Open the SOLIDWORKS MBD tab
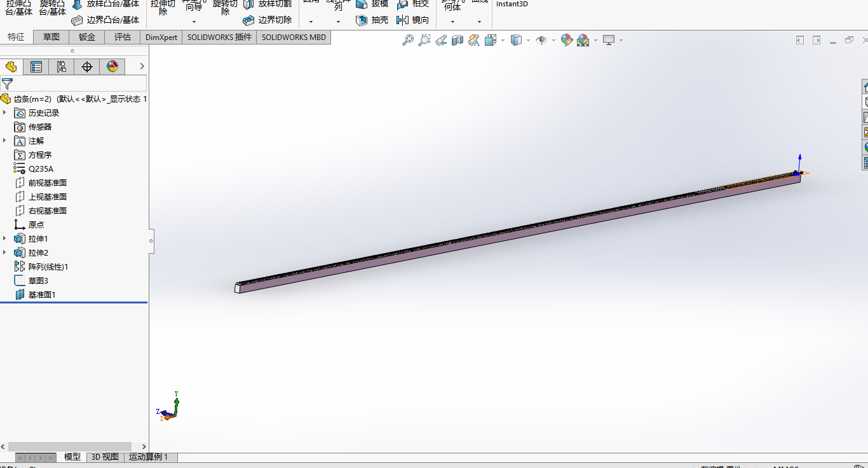Screen dimensions: 868x468 294,37
